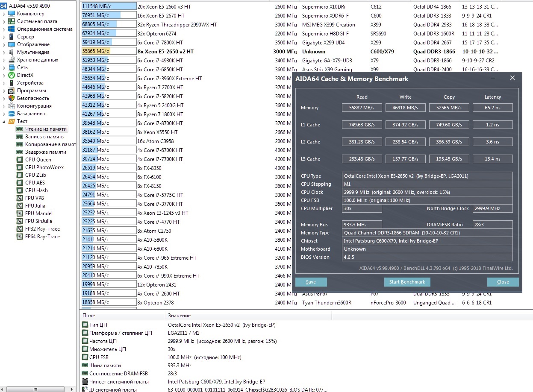
Task: Click the Отображение monitor icon
Action: (12, 44)
